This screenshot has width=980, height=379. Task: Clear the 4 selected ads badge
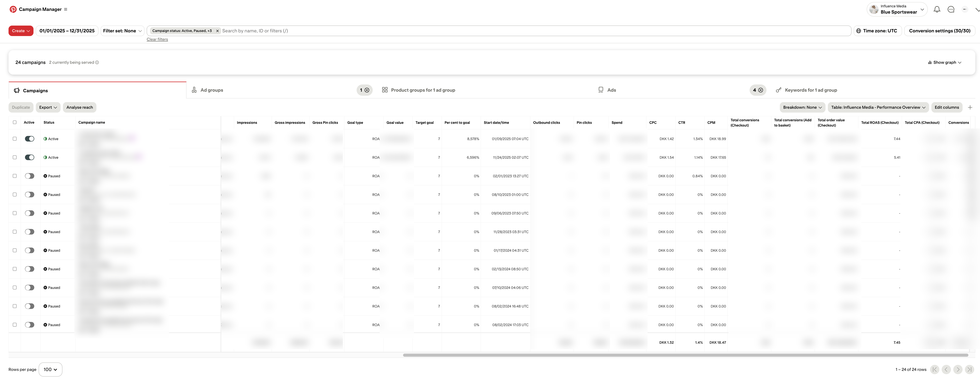(760, 90)
